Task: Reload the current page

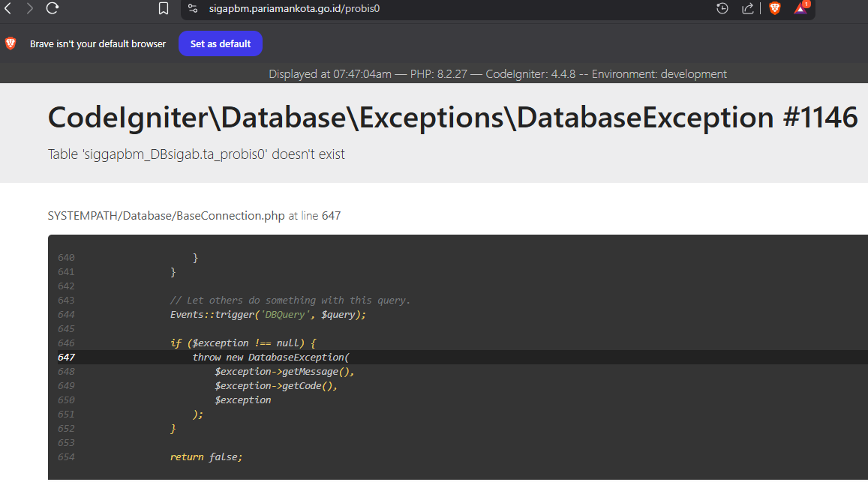Action: (x=52, y=8)
